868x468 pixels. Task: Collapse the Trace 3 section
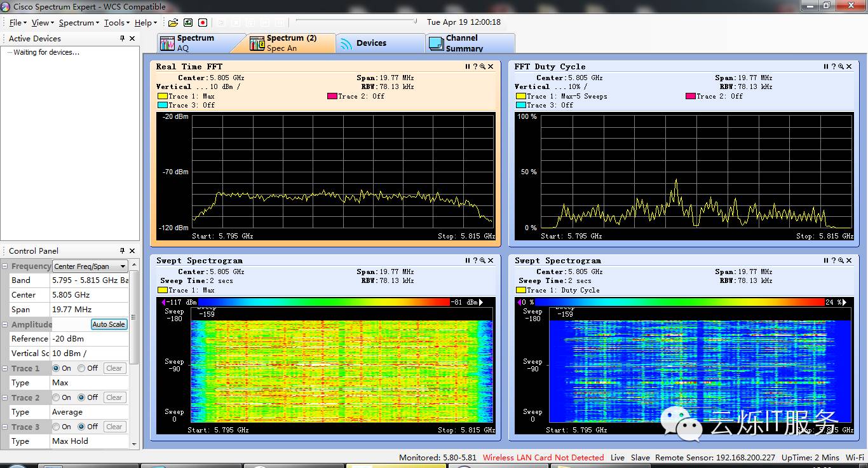point(5,427)
